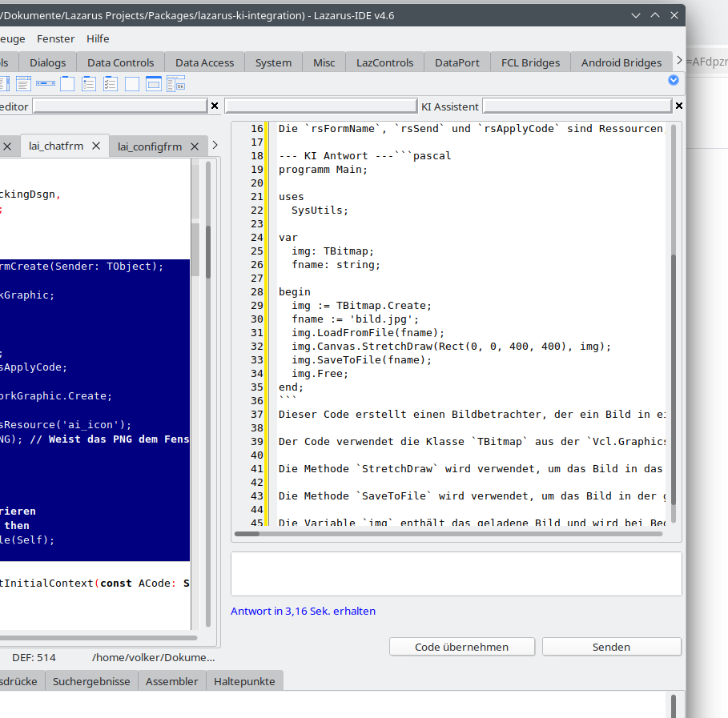Close the lai_chatfrm editor tab
This screenshot has height=718, width=728.
tap(95, 146)
